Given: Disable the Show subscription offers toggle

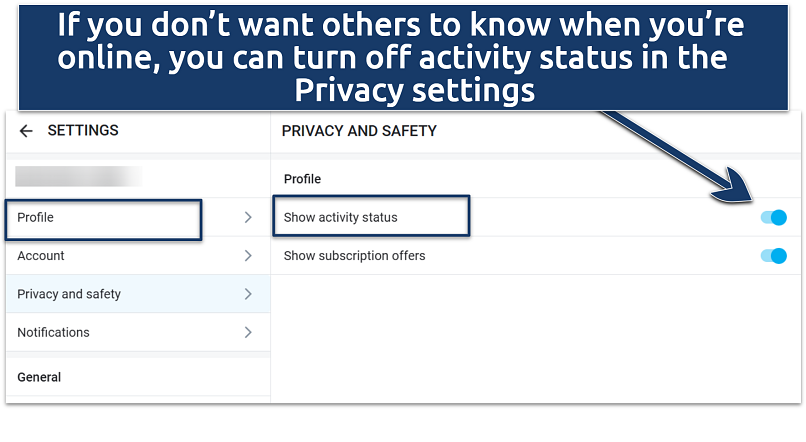Looking at the screenshot, I should pyautogui.click(x=773, y=256).
